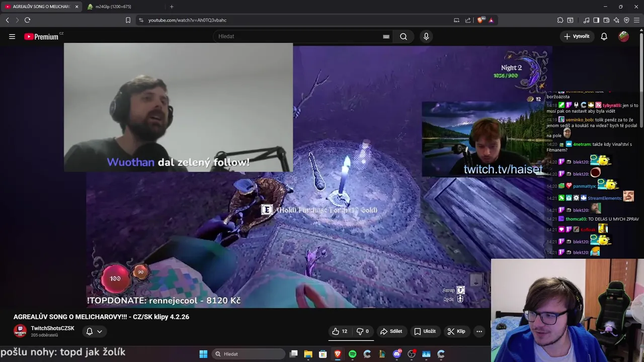Open the Brave VPN shield icon
This screenshot has width=644, height=362.
[626, 20]
